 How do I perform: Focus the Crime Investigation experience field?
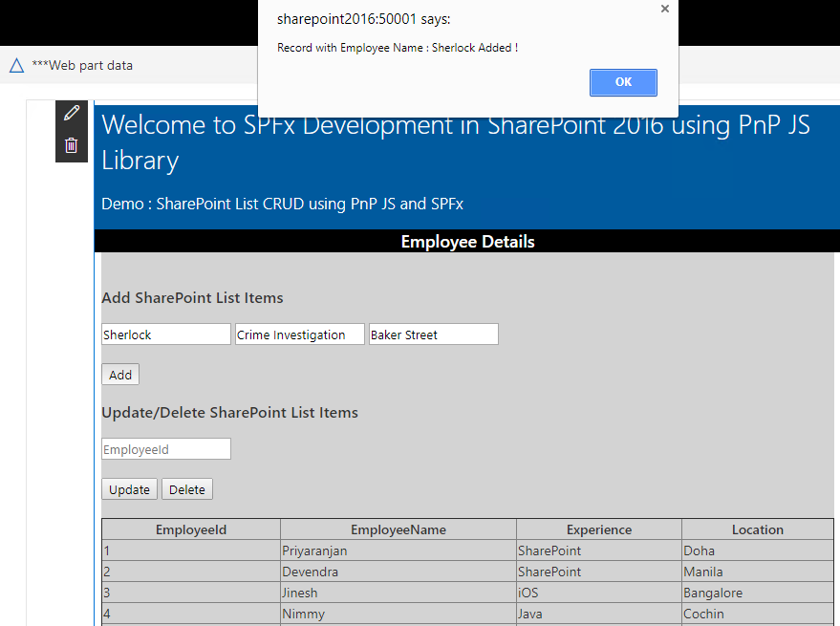300,335
